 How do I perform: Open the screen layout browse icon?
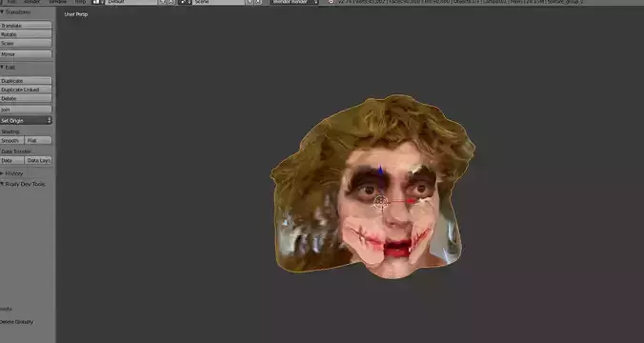pos(97,2)
